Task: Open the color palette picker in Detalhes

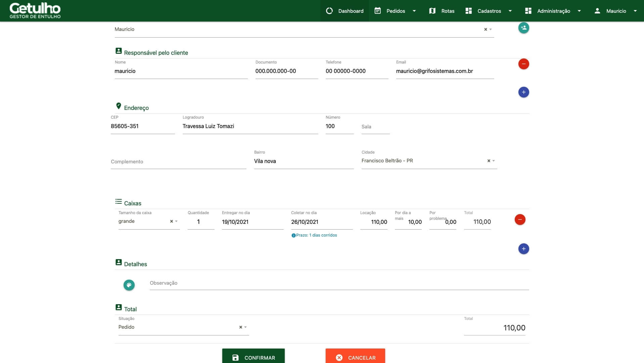Action: click(129, 285)
